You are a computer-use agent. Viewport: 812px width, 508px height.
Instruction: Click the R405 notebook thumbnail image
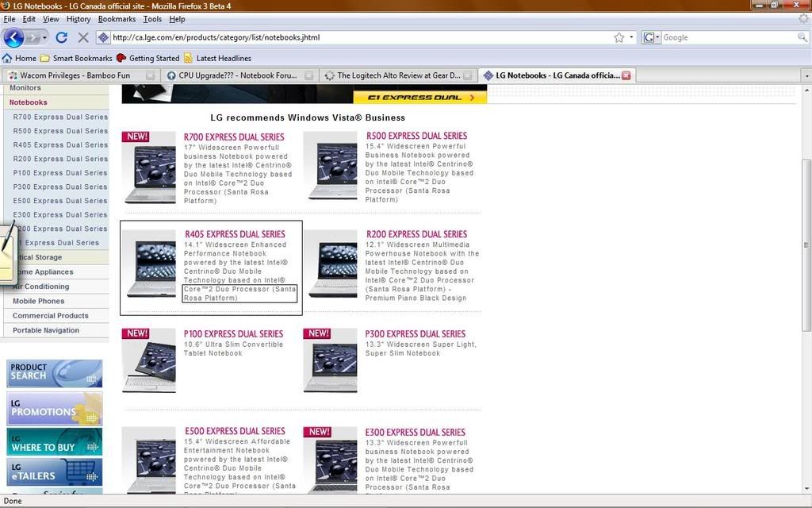150,264
